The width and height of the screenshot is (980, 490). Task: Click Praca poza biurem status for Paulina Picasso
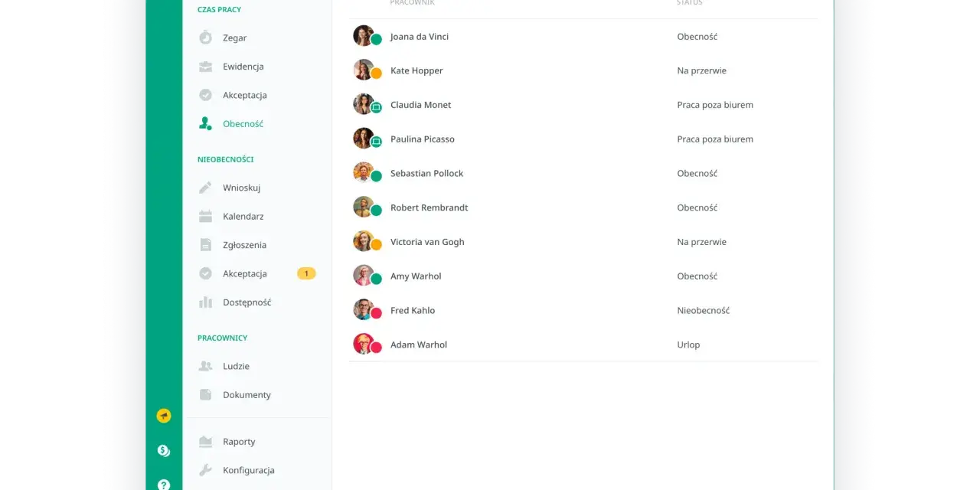(715, 139)
